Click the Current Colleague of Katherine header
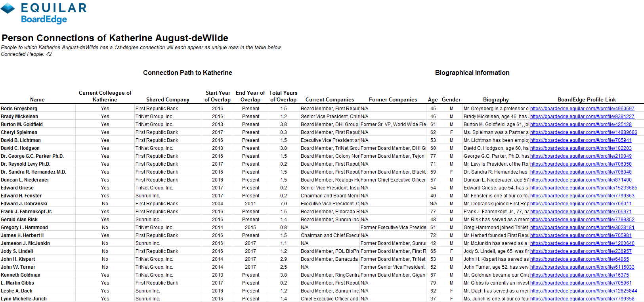The width and height of the screenshot is (644, 302). click(105, 96)
